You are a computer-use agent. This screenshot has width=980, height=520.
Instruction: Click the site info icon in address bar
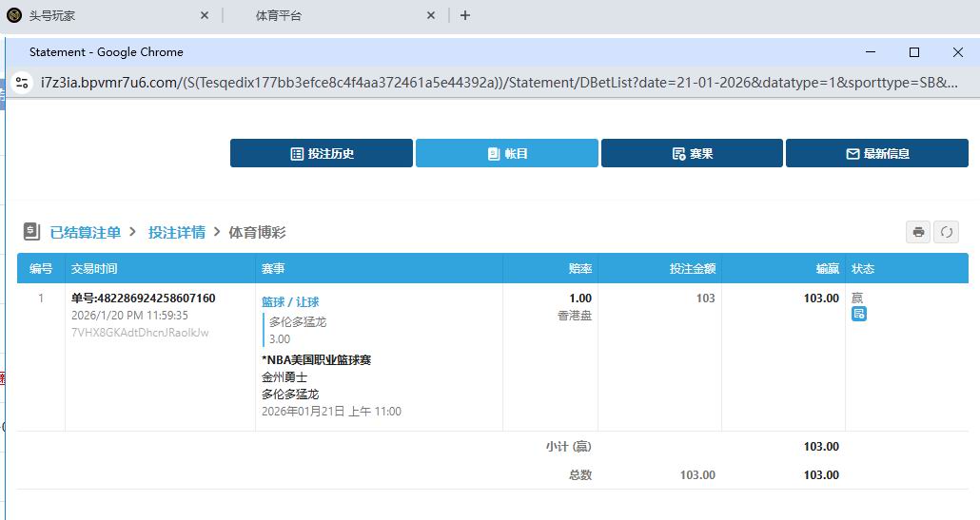pyautogui.click(x=23, y=83)
